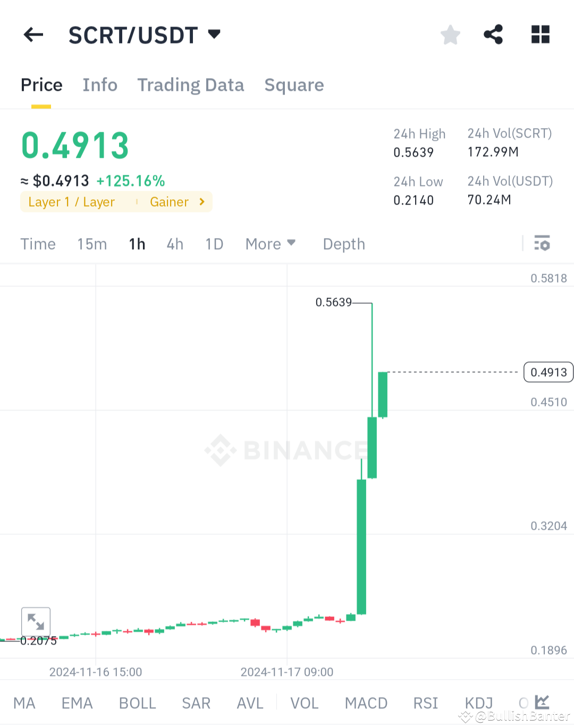Open the More timeframes dropdown
The width and height of the screenshot is (574, 728).
(271, 243)
